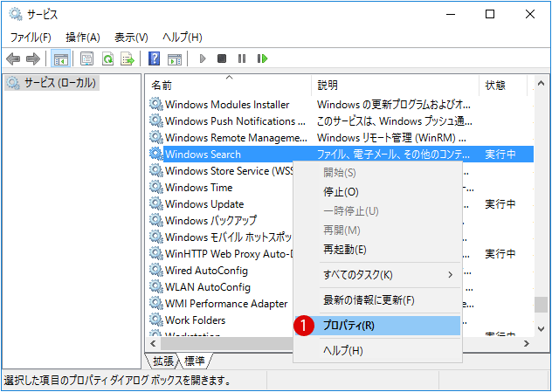
Task: Select the Windows モバイル ホットスポット row
Action: click(x=221, y=237)
